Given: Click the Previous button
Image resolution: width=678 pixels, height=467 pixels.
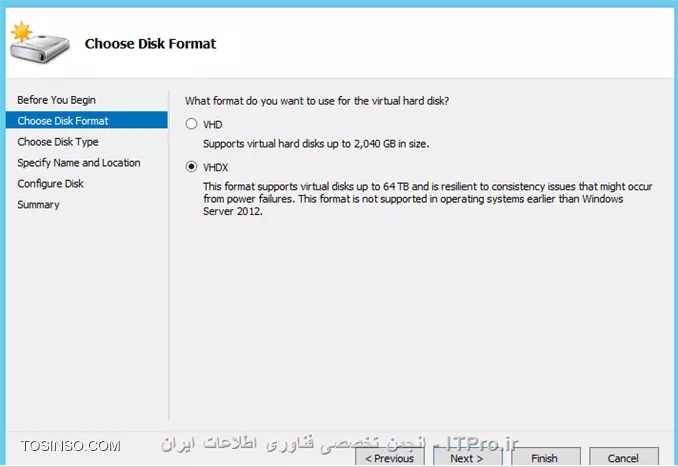Looking at the screenshot, I should (390, 457).
